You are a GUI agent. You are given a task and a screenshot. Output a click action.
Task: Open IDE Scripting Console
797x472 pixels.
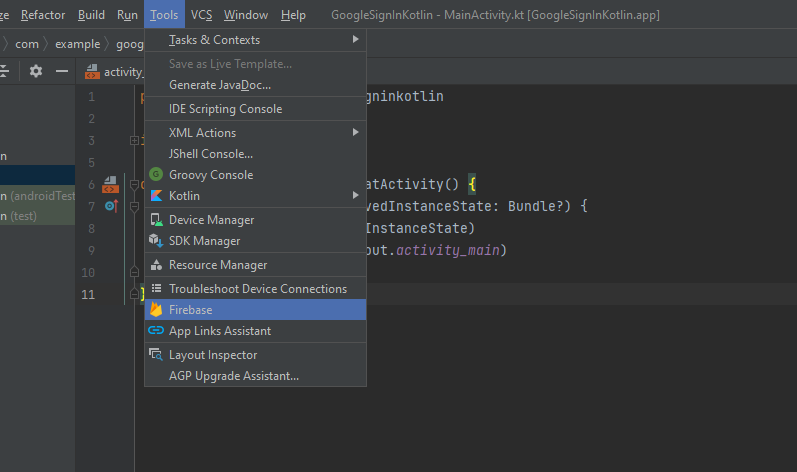coord(255,109)
